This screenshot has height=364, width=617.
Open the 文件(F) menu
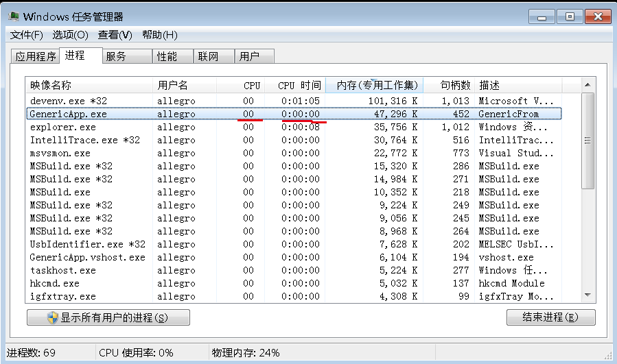26,35
